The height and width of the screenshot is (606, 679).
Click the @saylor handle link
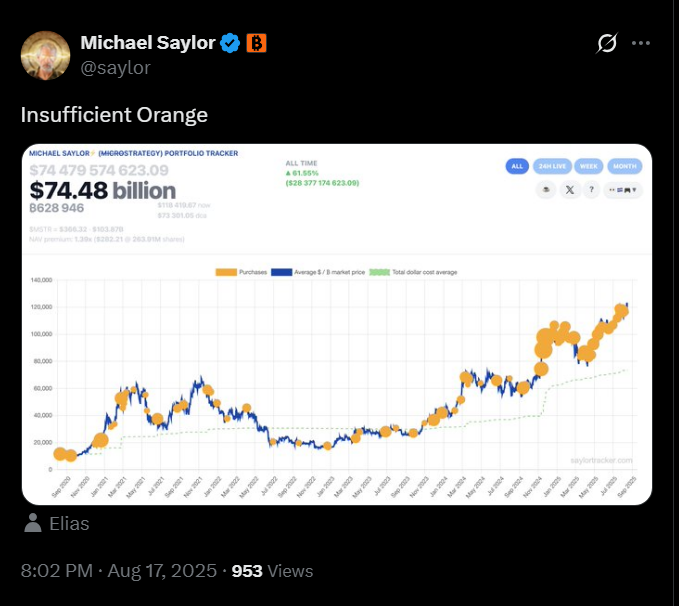coord(114,67)
